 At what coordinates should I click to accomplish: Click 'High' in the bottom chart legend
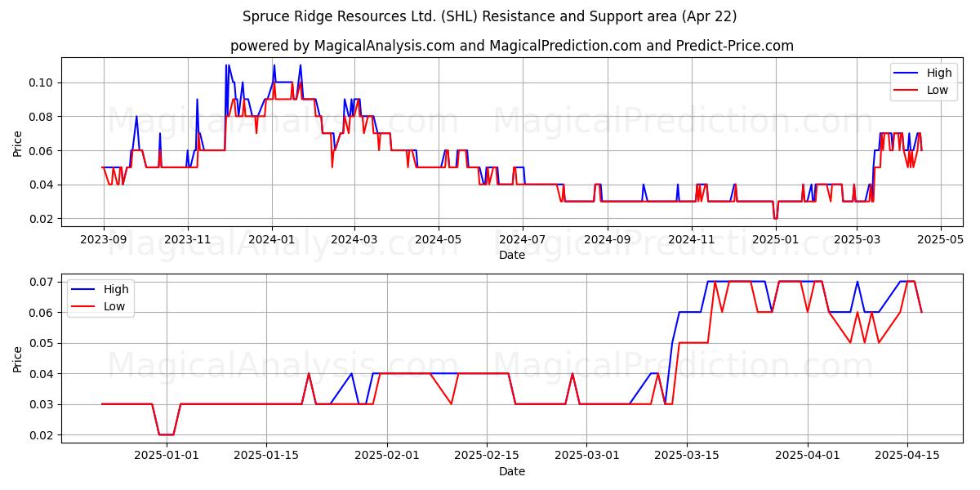pos(116,289)
